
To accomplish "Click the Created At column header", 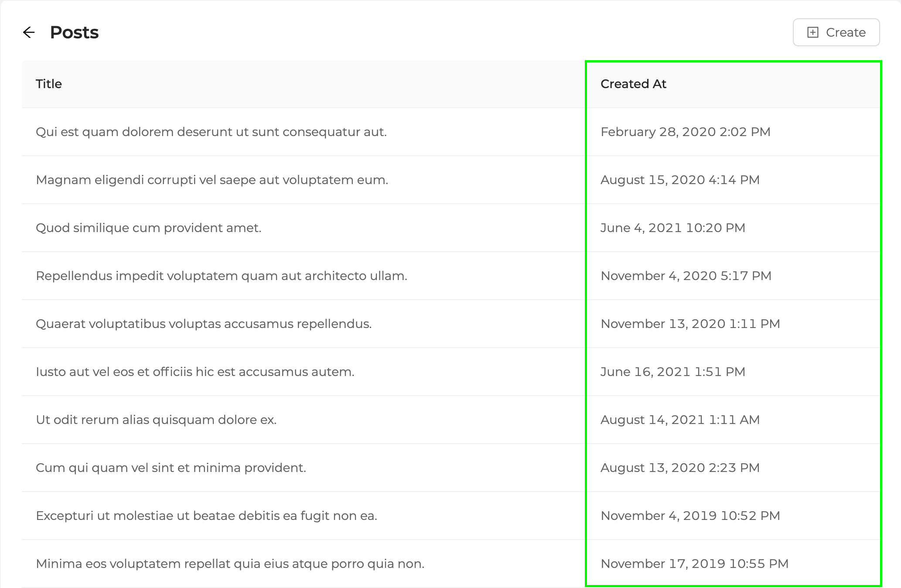I will pos(633,84).
